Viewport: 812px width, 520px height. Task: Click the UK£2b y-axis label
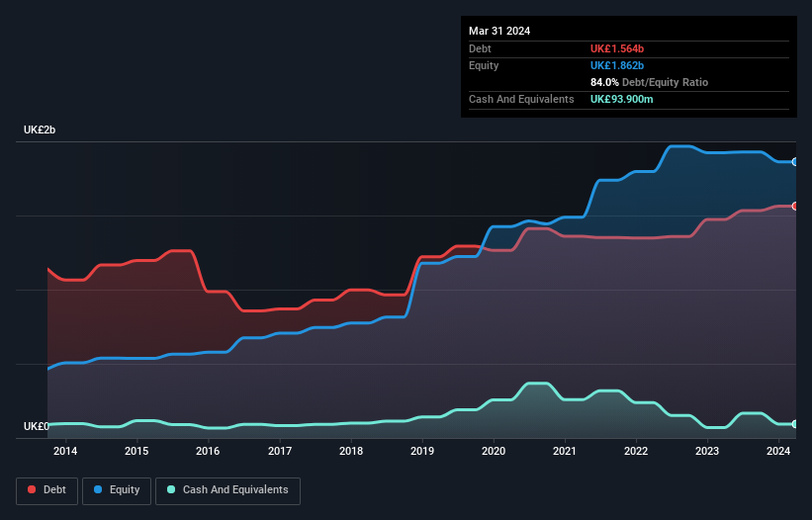tap(40, 130)
